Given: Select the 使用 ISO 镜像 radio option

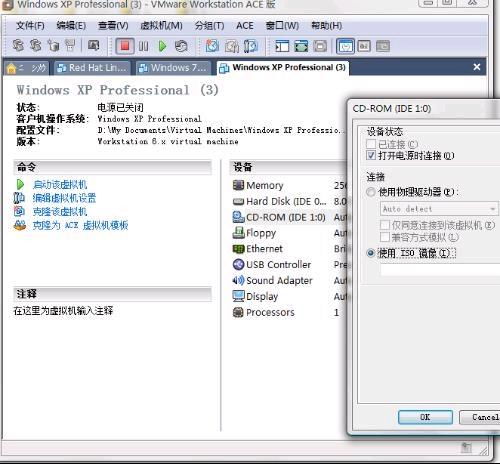Looking at the screenshot, I should tap(371, 253).
